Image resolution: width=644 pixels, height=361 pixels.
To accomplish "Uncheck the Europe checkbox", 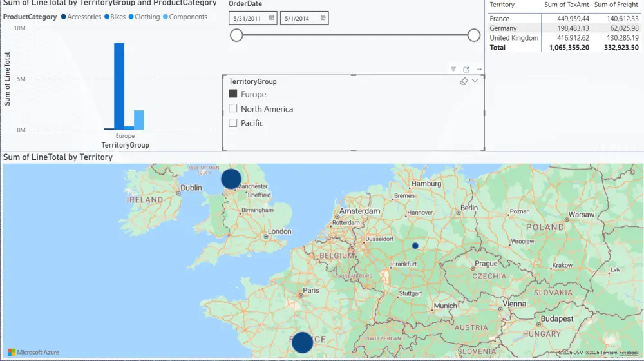I will click(x=233, y=93).
